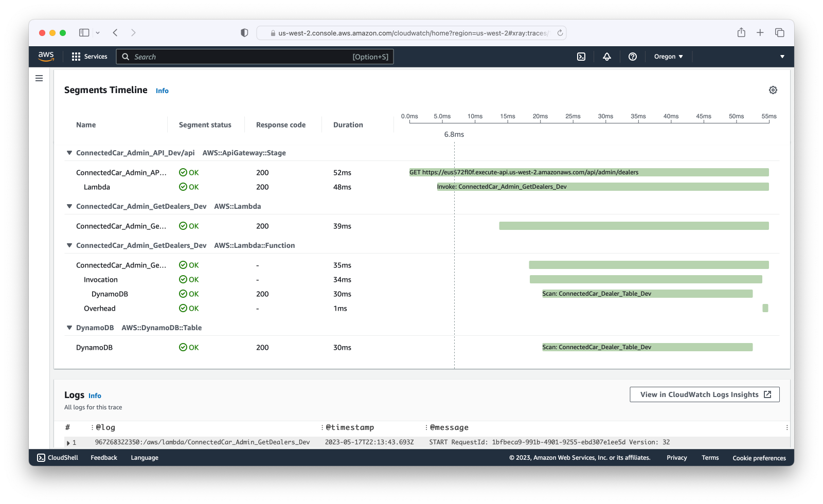This screenshot has height=504, width=823.
Task: Select the 39ms AWS::Lambda segment bar
Action: [x=634, y=226]
